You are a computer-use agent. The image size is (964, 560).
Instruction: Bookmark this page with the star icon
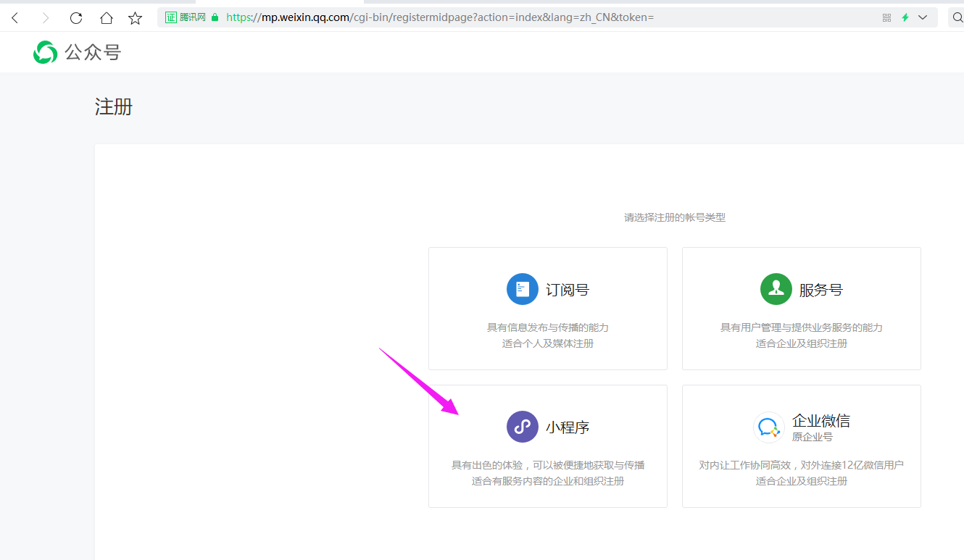(135, 18)
